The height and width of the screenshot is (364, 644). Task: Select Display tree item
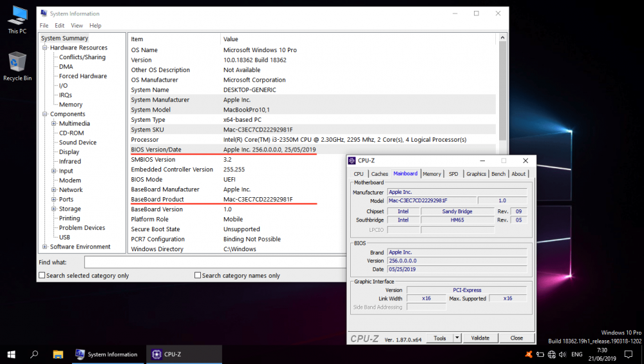point(69,151)
